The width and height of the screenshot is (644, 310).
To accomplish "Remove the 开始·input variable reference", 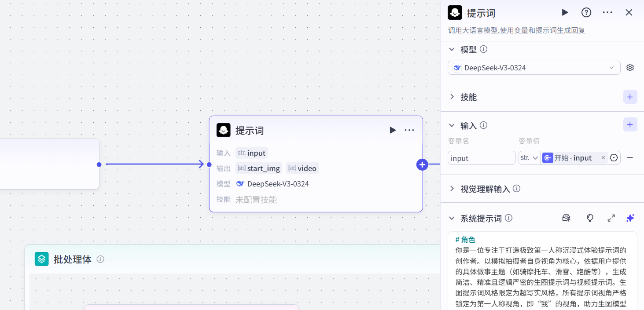I will point(603,158).
